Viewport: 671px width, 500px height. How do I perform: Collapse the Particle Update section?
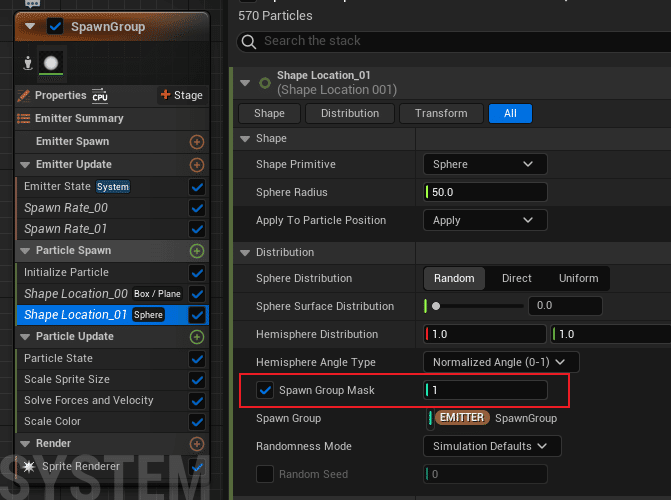25,337
